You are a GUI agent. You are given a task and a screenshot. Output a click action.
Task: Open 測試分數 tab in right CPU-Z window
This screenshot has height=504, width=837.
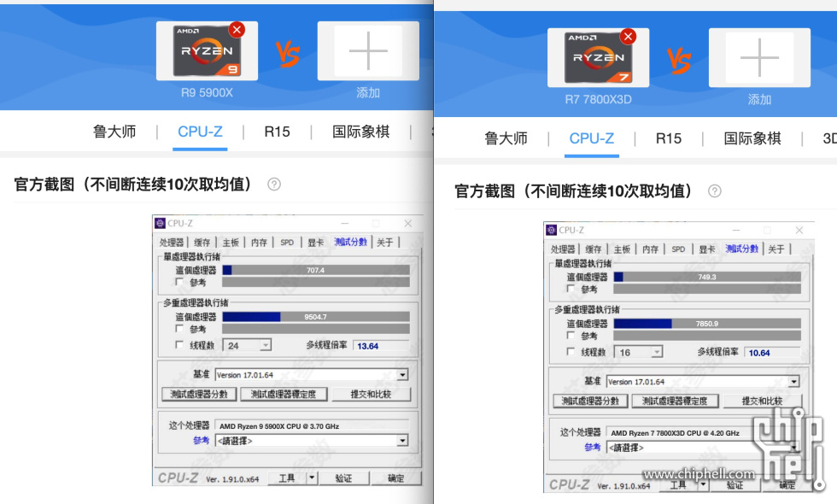[742, 249]
